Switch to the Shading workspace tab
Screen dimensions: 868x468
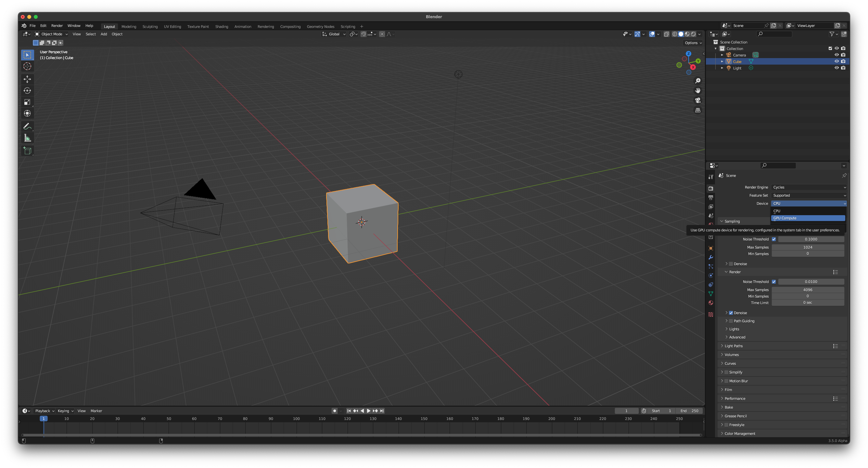pos(221,27)
